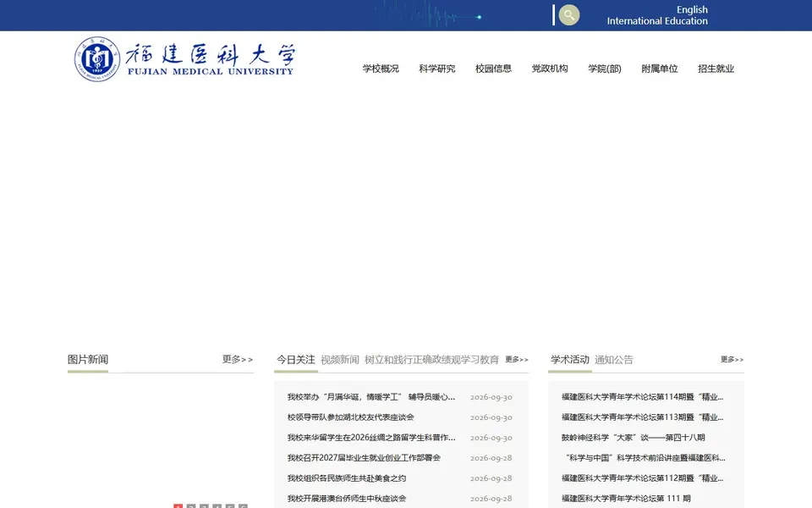This screenshot has height=508, width=812.
Task: Open news 校领导带队参加湖北校友代表座谈会
Action: (350, 417)
